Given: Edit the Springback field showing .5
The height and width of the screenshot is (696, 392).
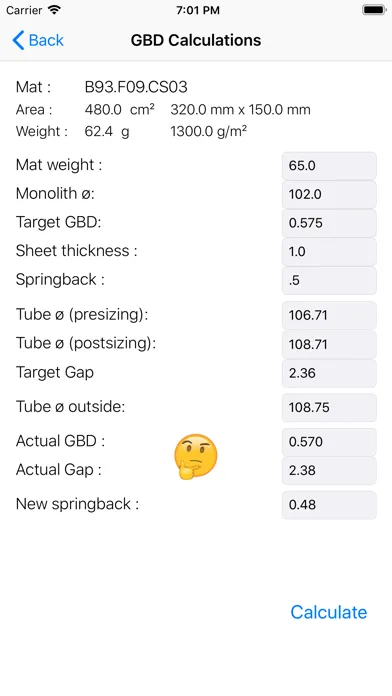Looking at the screenshot, I should coord(329,281).
